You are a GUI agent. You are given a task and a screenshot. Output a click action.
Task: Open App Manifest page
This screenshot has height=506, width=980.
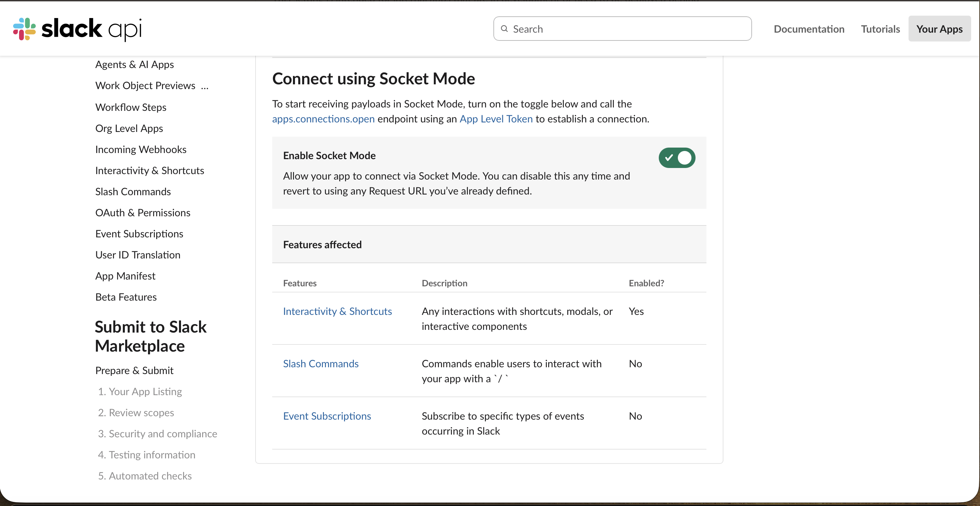[x=125, y=276]
